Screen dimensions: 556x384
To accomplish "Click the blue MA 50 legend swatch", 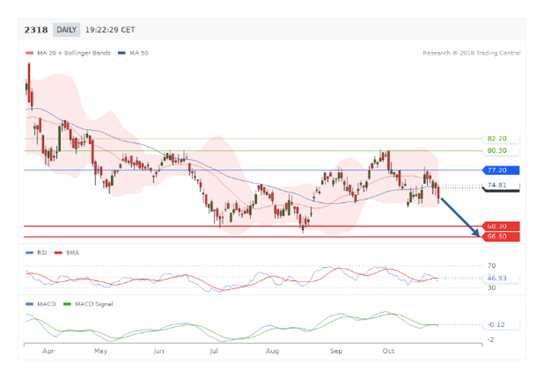I will (122, 53).
